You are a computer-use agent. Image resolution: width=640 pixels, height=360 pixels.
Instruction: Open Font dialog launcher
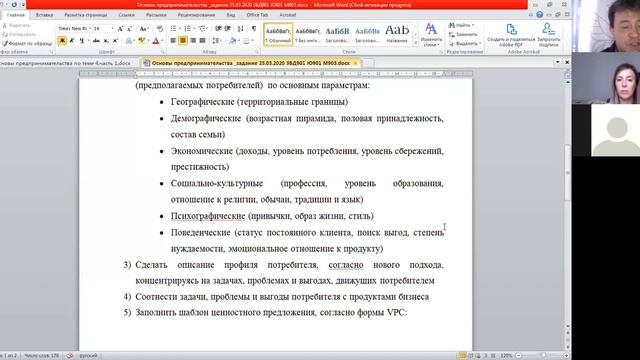pyautogui.click(x=162, y=52)
